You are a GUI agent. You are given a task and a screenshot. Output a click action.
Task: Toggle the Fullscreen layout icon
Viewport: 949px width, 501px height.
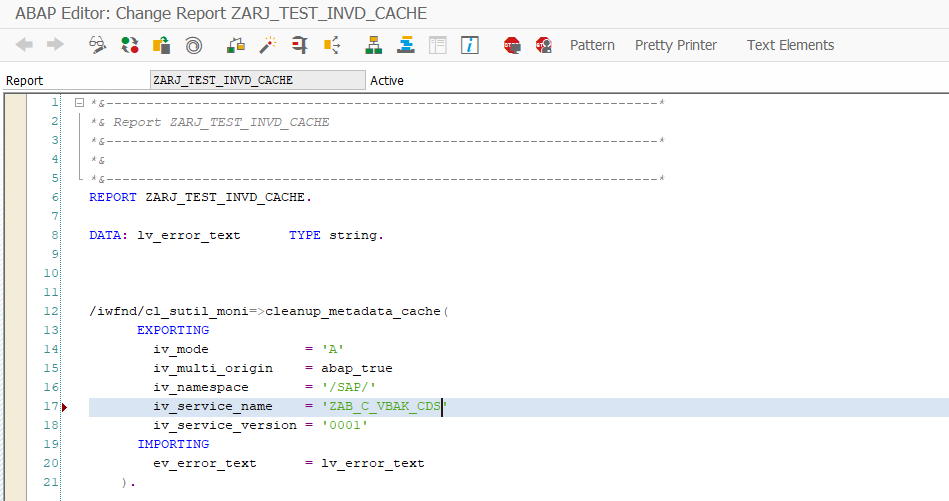pos(438,45)
